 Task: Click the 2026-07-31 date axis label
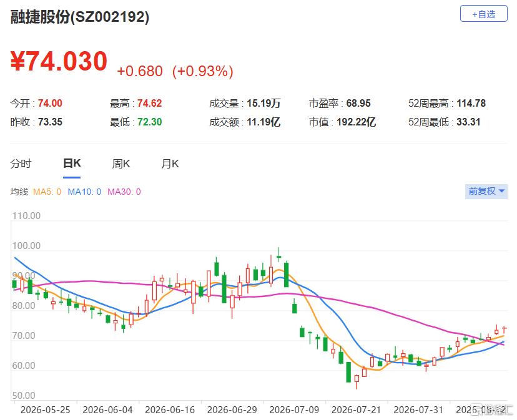[418, 410]
